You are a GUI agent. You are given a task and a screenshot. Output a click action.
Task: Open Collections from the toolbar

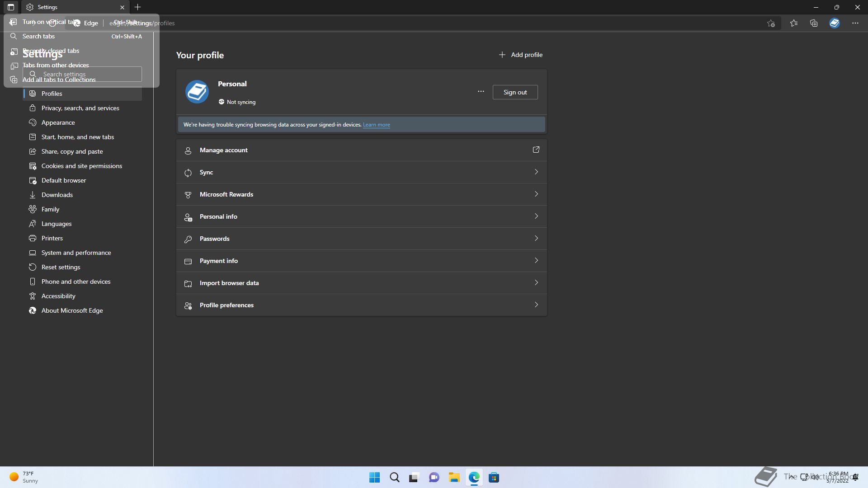click(x=814, y=23)
